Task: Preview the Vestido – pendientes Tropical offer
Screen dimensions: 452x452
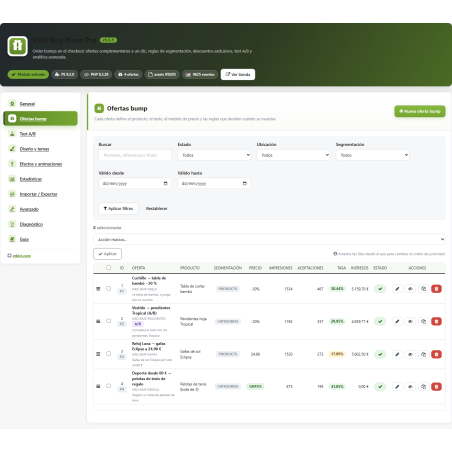Action: pyautogui.click(x=410, y=321)
